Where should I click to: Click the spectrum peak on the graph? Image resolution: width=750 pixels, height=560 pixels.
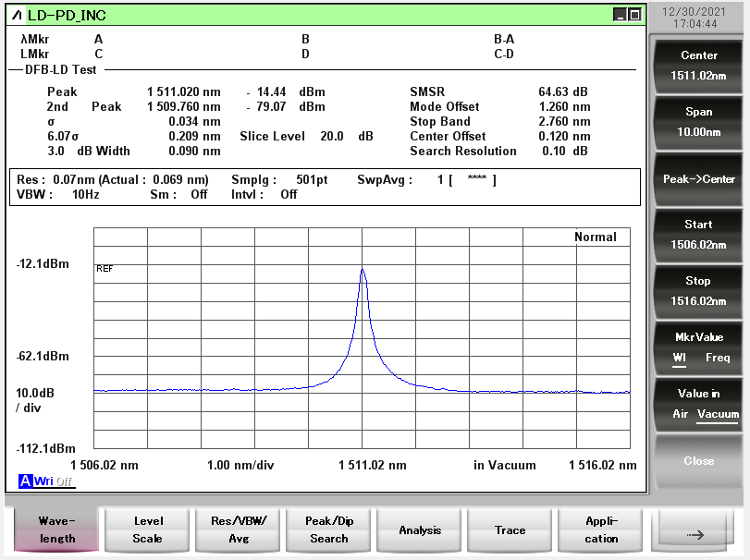point(363,270)
